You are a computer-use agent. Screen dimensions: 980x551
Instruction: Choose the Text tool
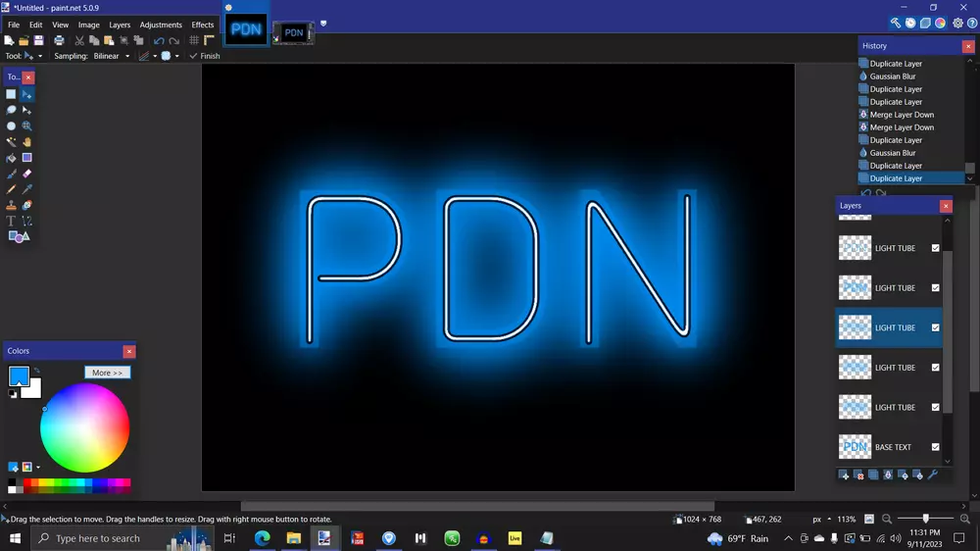point(11,221)
